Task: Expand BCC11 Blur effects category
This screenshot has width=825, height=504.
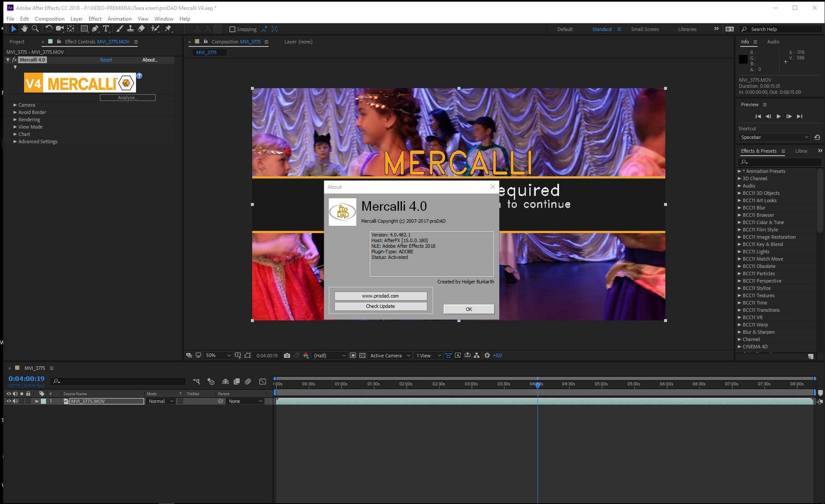Action: [739, 208]
